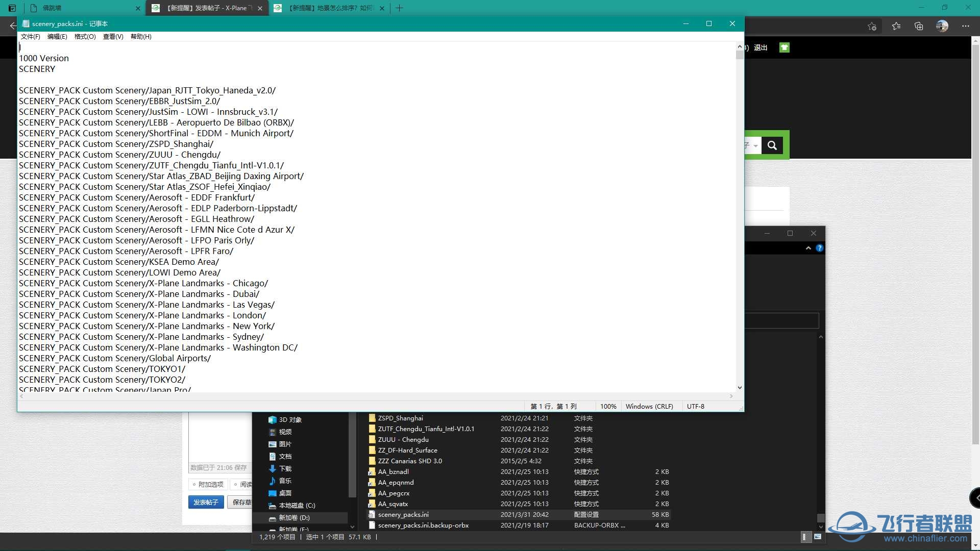The width and height of the screenshot is (980, 551).
Task: Select 图片 in Explorer sidebar
Action: click(x=285, y=444)
